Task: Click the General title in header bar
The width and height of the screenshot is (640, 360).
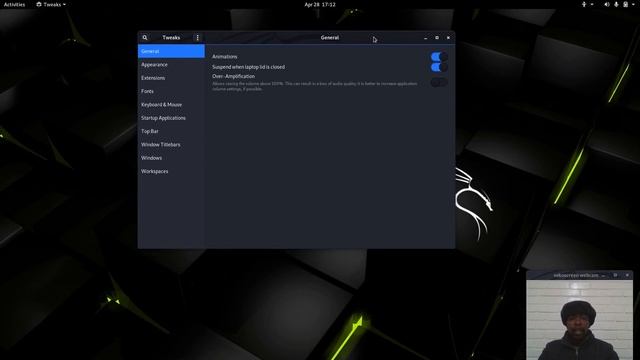Action: (330, 38)
